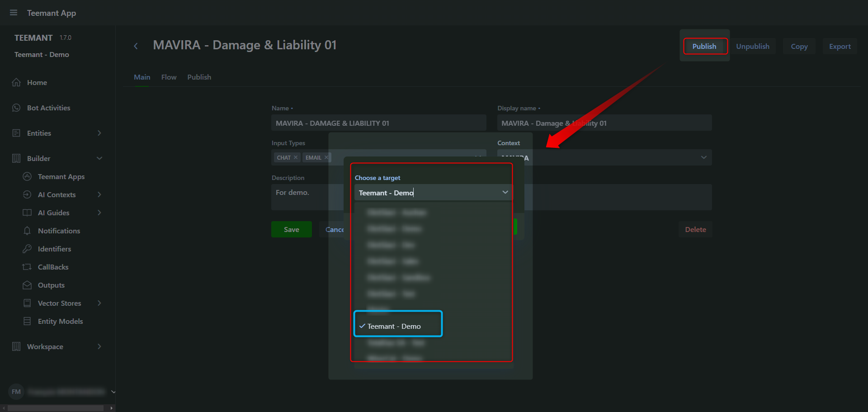Click the CallBacks icon in sidebar
This screenshot has height=412, width=868.
click(x=27, y=267)
